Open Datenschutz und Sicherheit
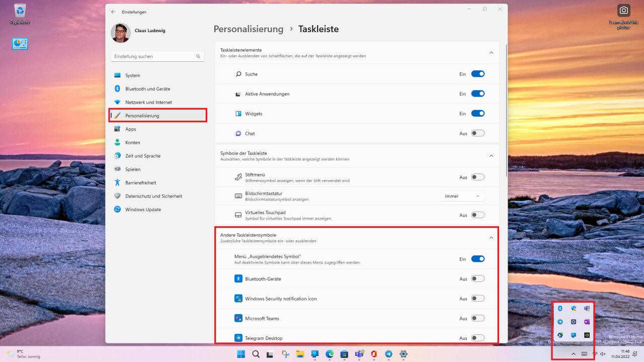 click(158, 196)
